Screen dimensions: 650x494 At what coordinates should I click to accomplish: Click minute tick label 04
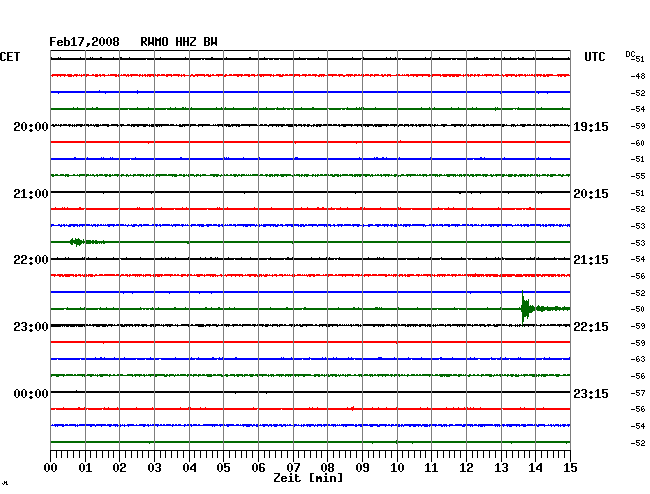pyautogui.click(x=189, y=467)
